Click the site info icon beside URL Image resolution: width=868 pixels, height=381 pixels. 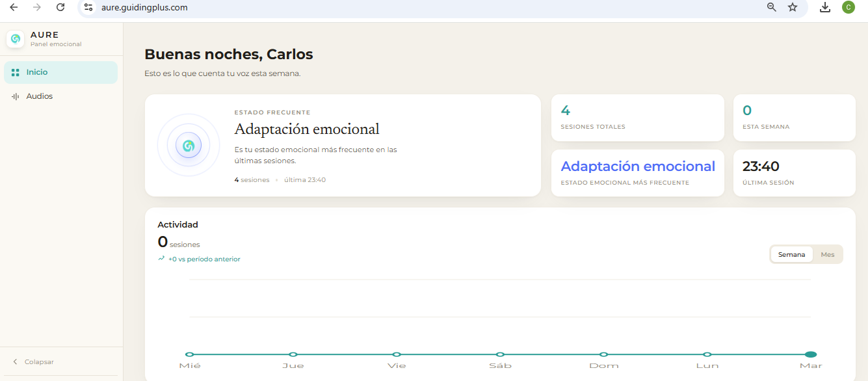(88, 7)
